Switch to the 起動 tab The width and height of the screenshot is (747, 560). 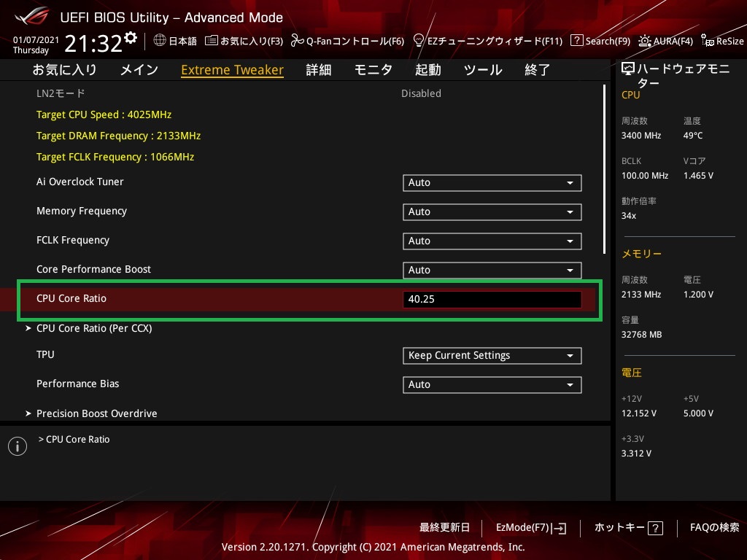(427, 70)
